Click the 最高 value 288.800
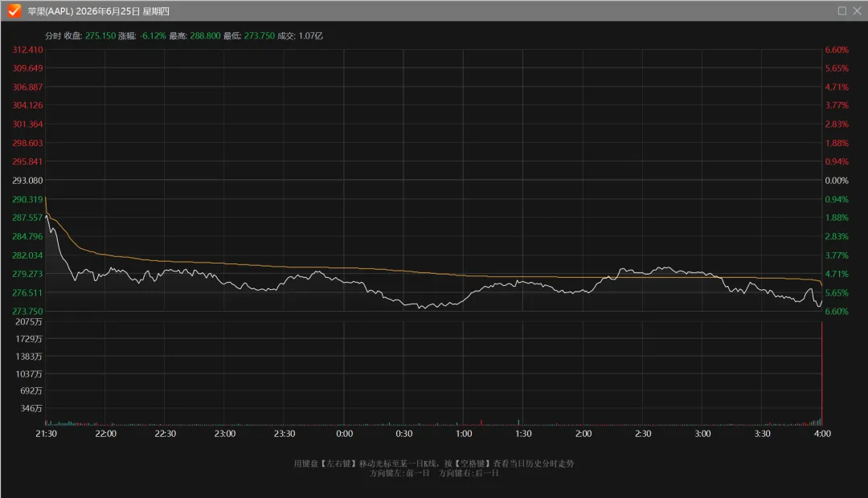This screenshot has width=868, height=498. (x=206, y=35)
